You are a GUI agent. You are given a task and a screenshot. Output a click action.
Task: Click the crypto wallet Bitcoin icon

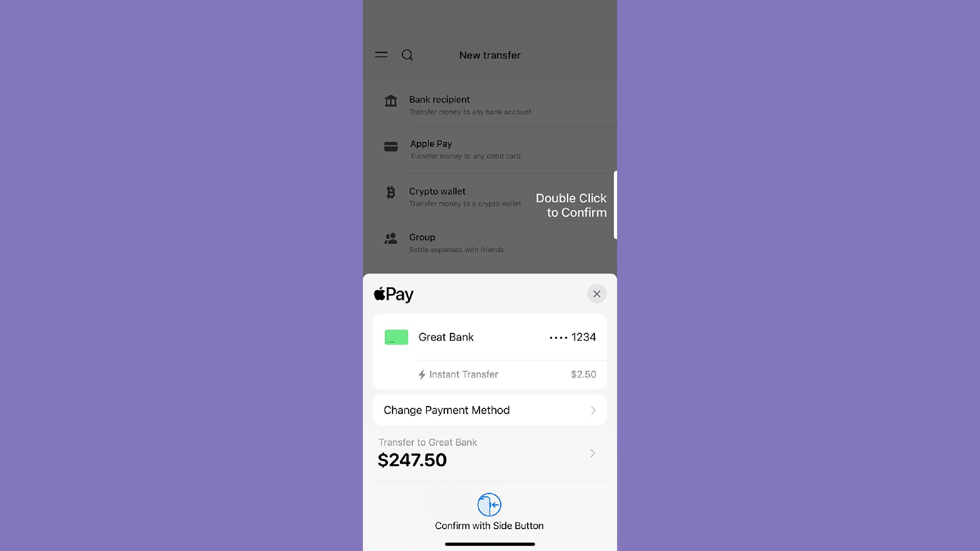390,192
